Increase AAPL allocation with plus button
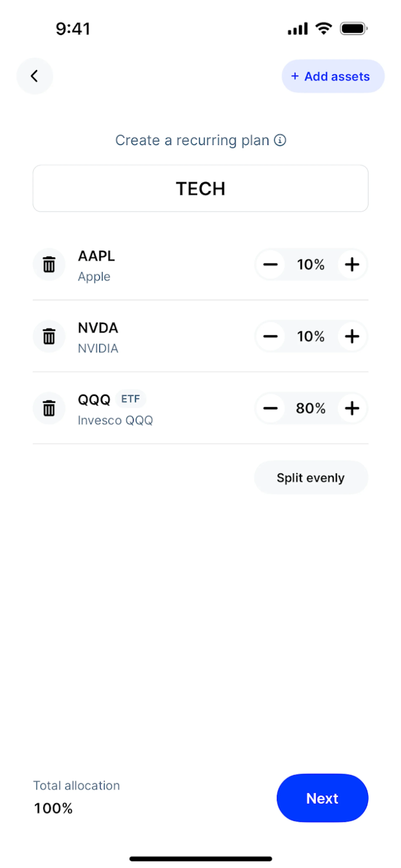 (352, 265)
